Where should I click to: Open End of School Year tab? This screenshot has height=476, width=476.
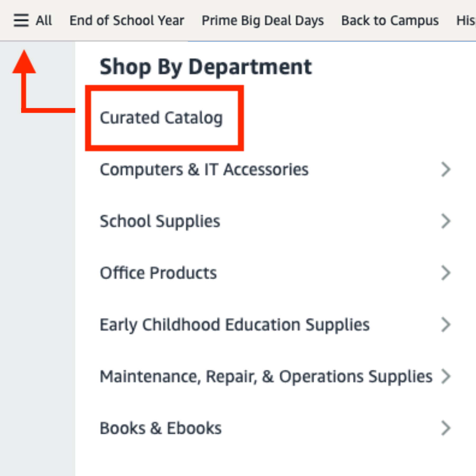click(x=127, y=20)
